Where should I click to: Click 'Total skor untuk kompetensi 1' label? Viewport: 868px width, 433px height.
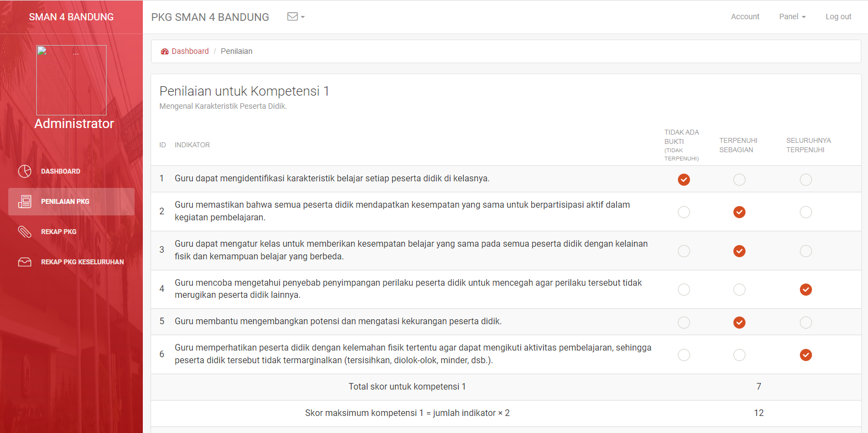point(407,387)
